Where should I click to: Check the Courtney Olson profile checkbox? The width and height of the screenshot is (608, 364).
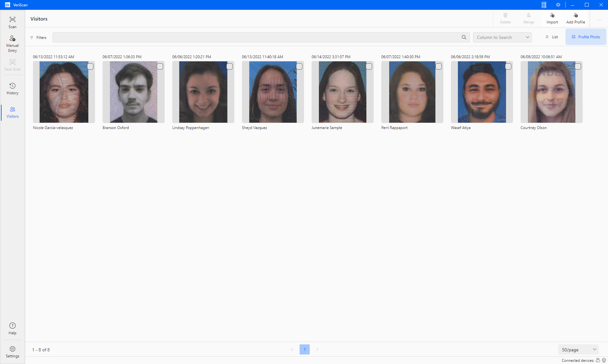coord(578,66)
